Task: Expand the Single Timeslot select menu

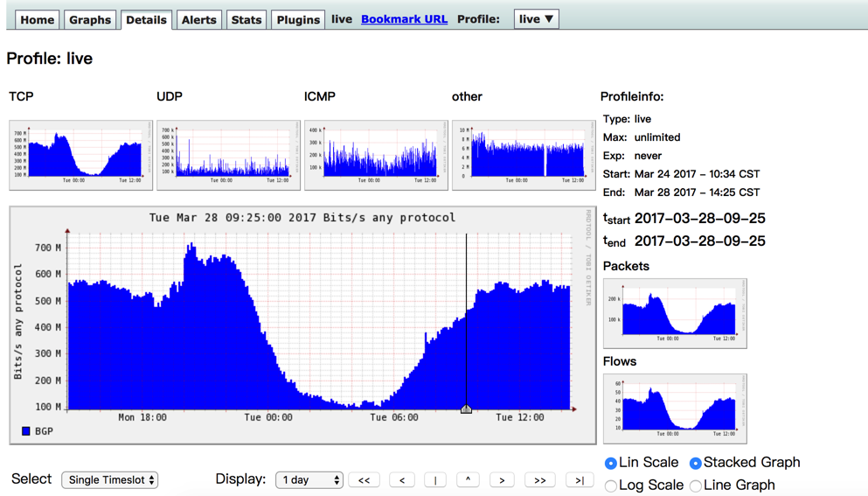Action: (109, 480)
